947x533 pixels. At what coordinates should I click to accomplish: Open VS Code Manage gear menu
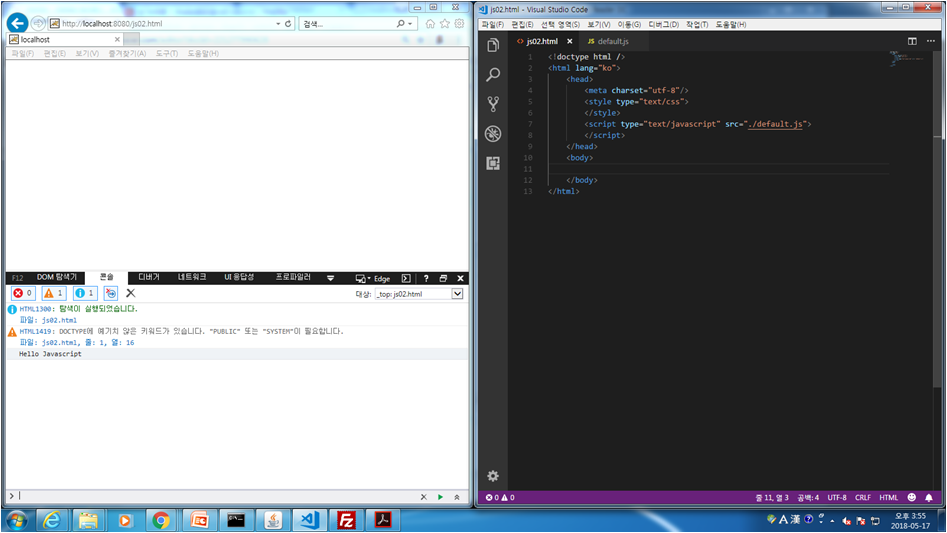493,476
